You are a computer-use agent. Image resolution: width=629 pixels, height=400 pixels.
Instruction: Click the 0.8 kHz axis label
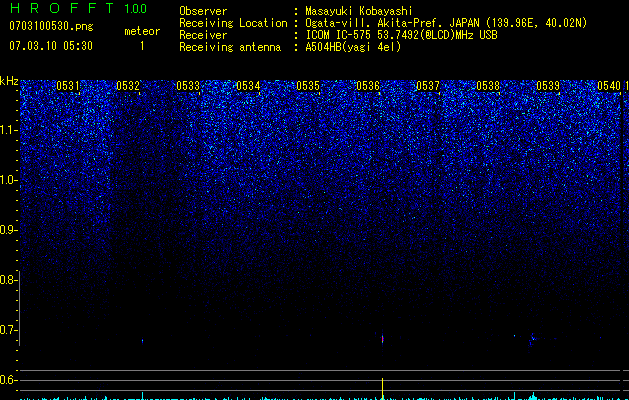click(x=8, y=280)
